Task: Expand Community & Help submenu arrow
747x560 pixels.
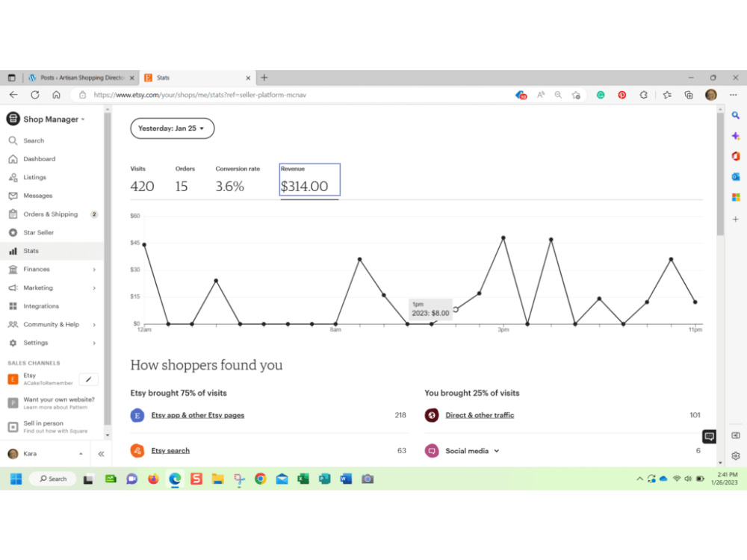Action: [x=94, y=325]
